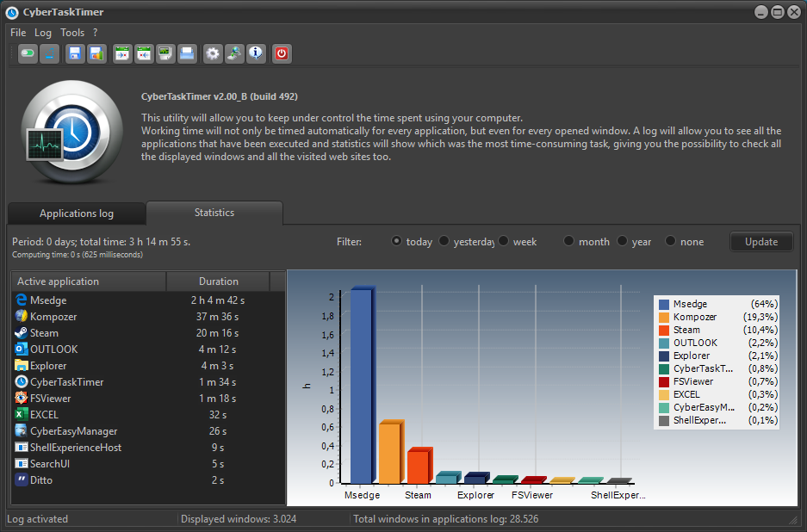The width and height of the screenshot is (807, 532).
Task: Select the 'yesterday' filter radio button
Action: 444,242
